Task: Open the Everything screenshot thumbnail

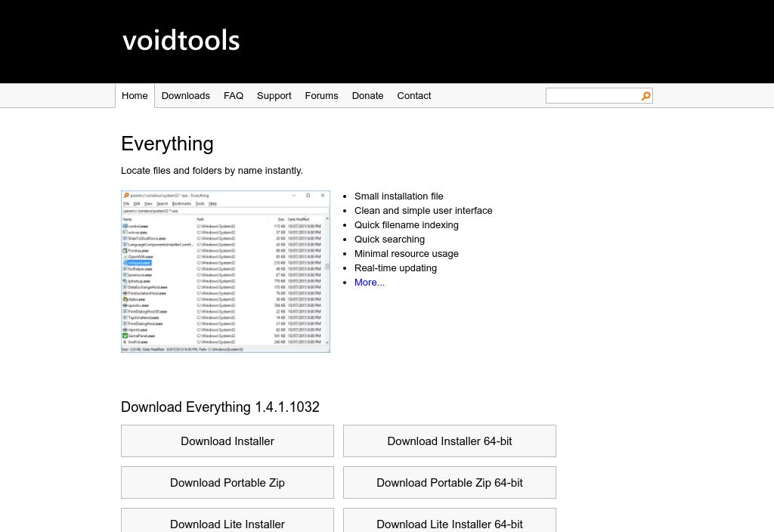Action: coord(225,271)
